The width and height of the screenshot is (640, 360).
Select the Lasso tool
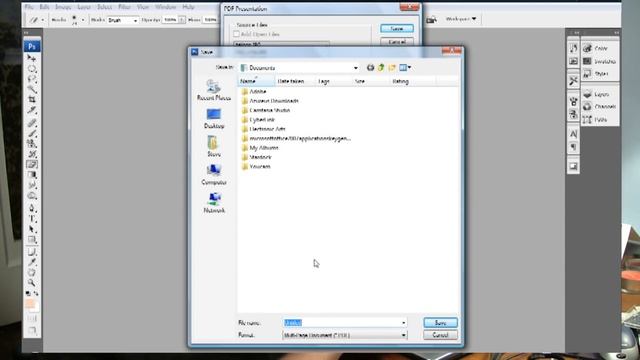click(31, 79)
